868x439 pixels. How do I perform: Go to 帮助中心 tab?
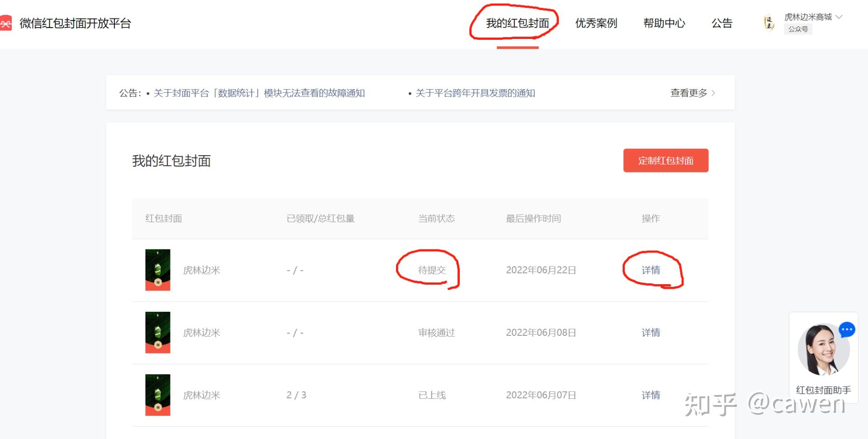[x=664, y=23]
